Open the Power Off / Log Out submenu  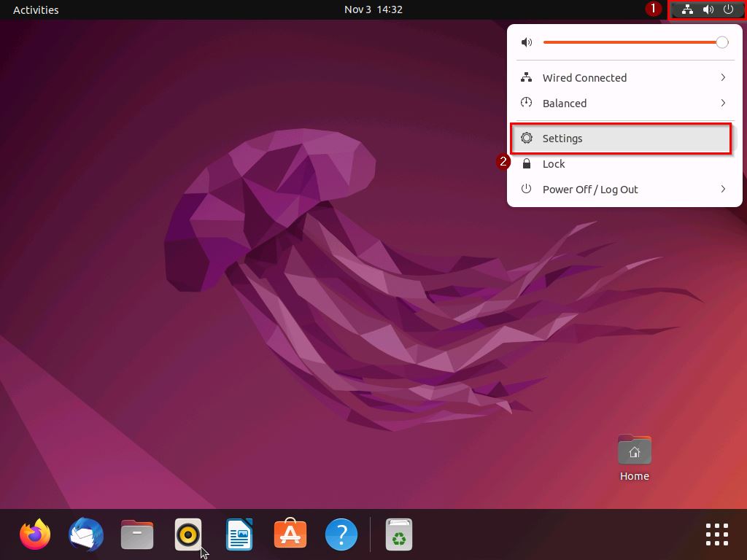tap(624, 189)
